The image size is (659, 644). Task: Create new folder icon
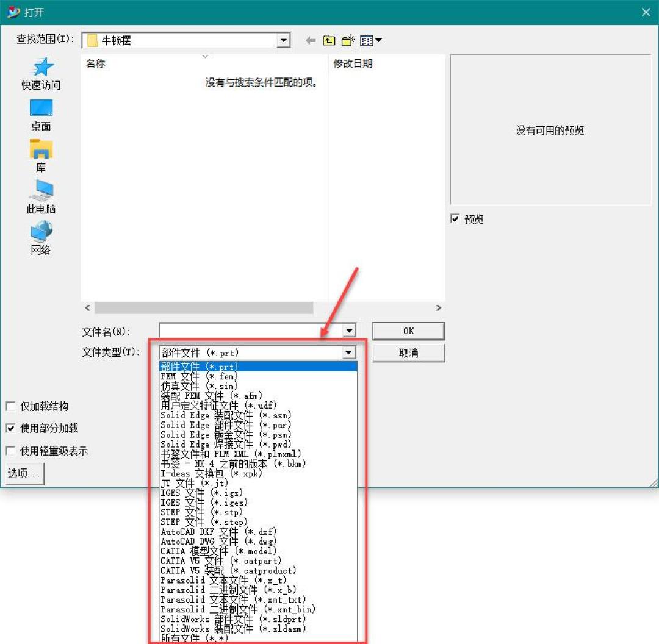[x=348, y=40]
